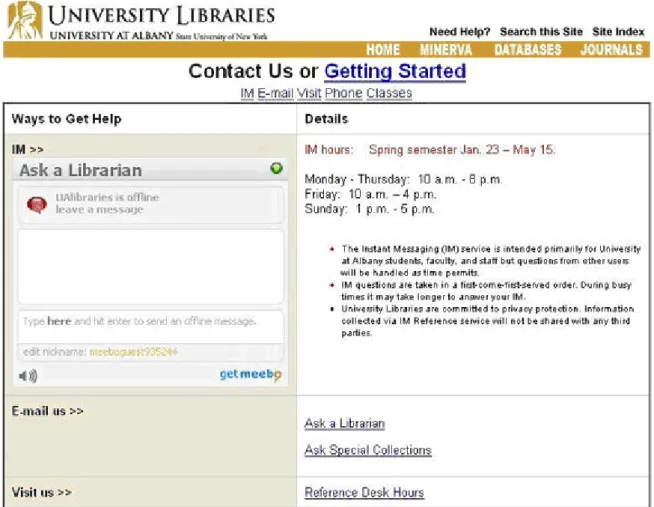Click 'Ways to Get Help' column header
Screen dimensions: 654x507
point(67,119)
